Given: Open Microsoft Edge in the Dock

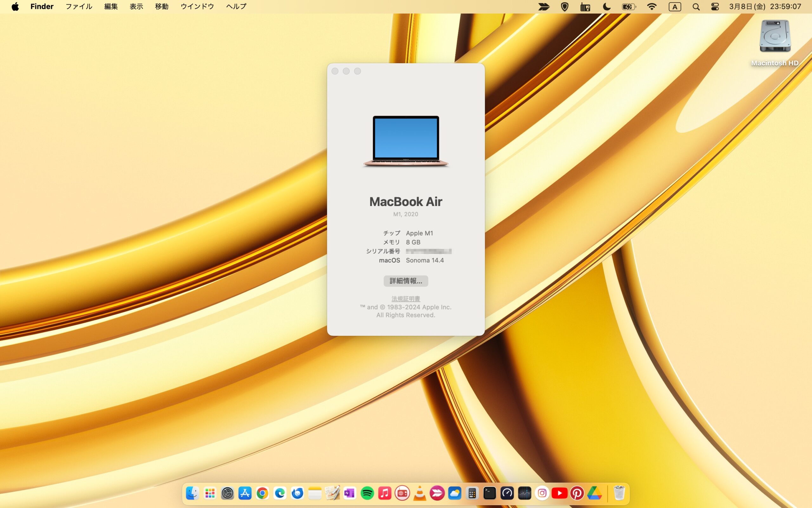Looking at the screenshot, I should (x=280, y=493).
